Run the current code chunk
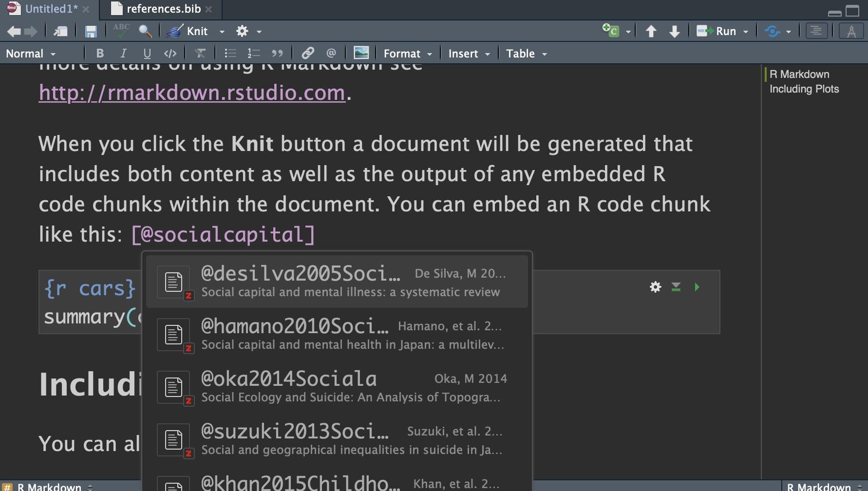This screenshot has height=491, width=868. pos(697,287)
